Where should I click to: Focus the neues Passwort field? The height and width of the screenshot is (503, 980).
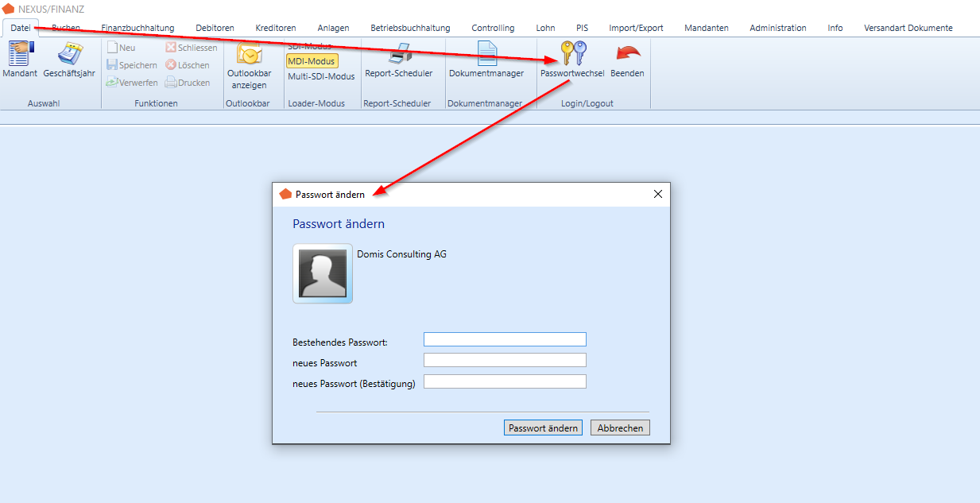(505, 360)
